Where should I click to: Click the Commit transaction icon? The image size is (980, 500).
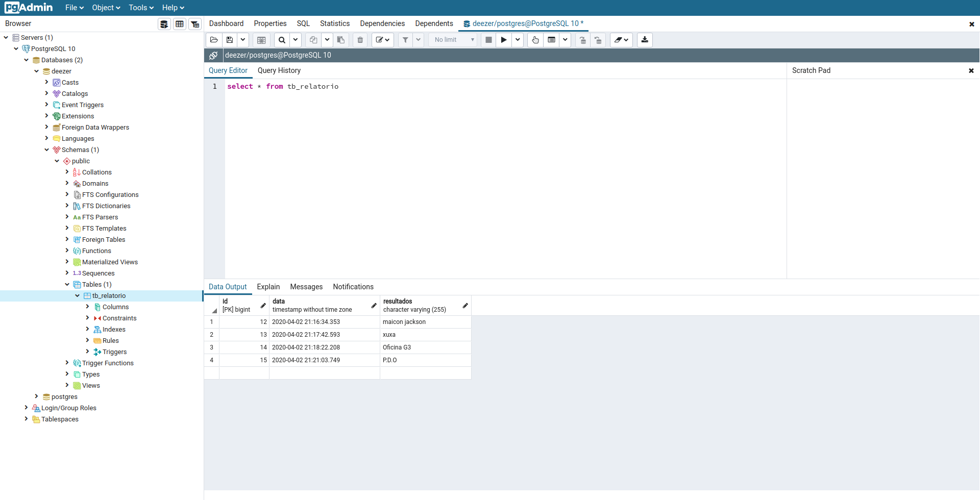click(x=582, y=40)
